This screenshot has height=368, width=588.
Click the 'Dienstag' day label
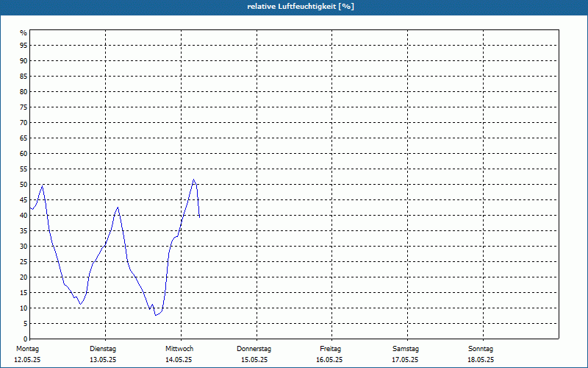click(103, 349)
